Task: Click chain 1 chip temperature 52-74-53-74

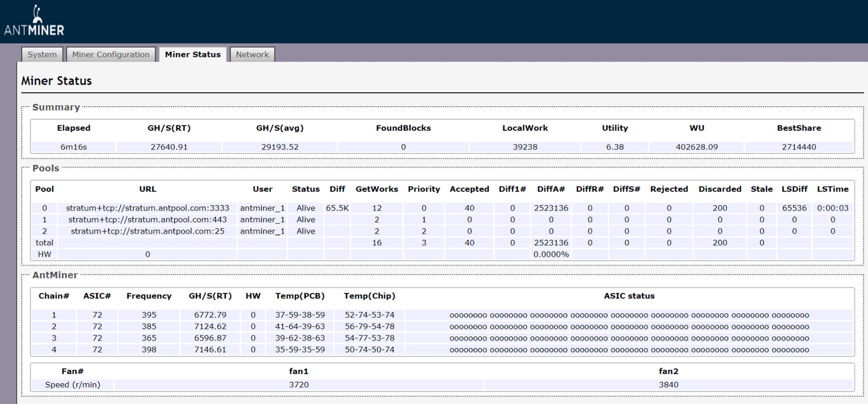Action: click(x=370, y=315)
